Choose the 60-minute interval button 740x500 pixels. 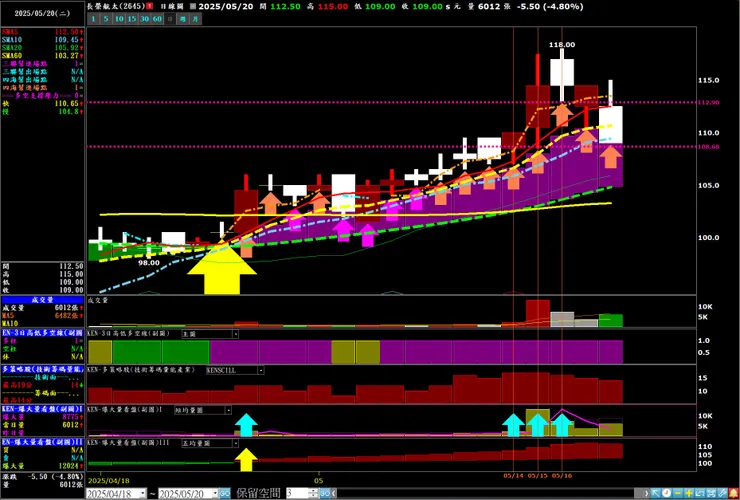[x=157, y=19]
